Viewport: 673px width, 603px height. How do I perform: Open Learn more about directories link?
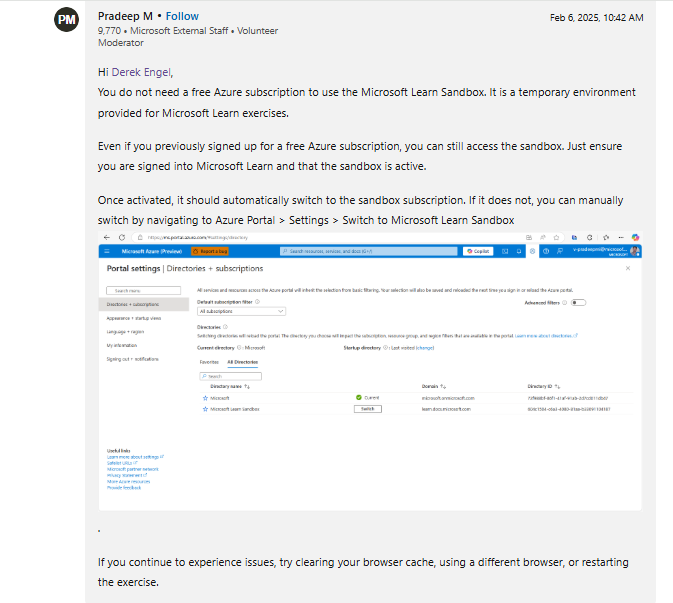(546, 336)
